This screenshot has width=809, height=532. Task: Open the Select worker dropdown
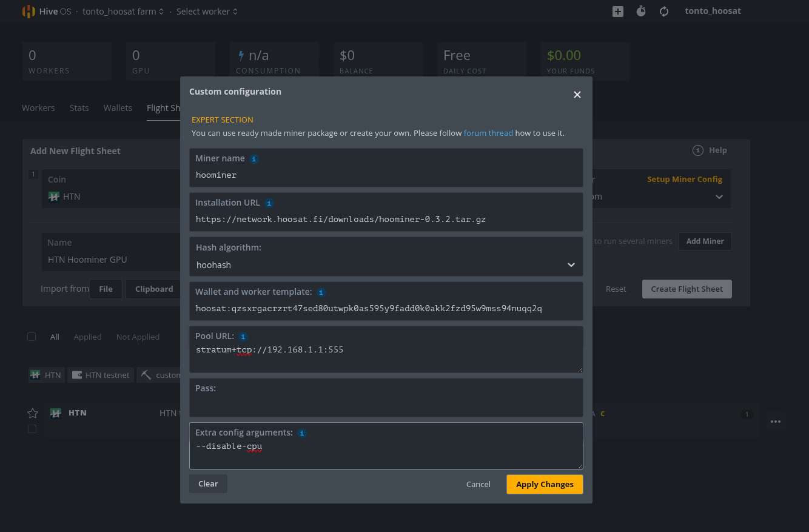(207, 12)
